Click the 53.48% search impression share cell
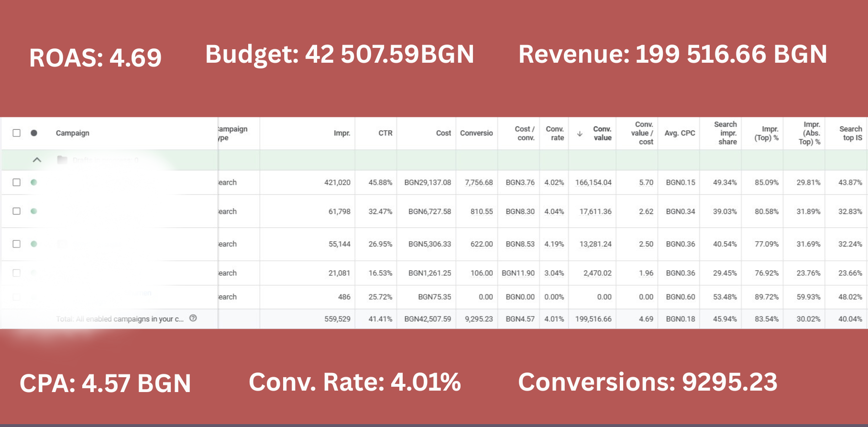 [725, 297]
